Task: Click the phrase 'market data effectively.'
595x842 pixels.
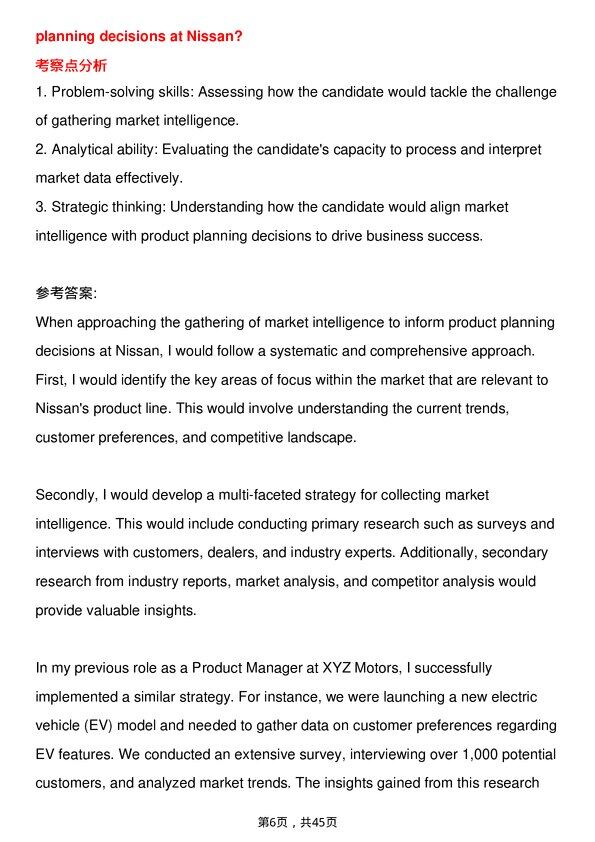Action: [109, 178]
